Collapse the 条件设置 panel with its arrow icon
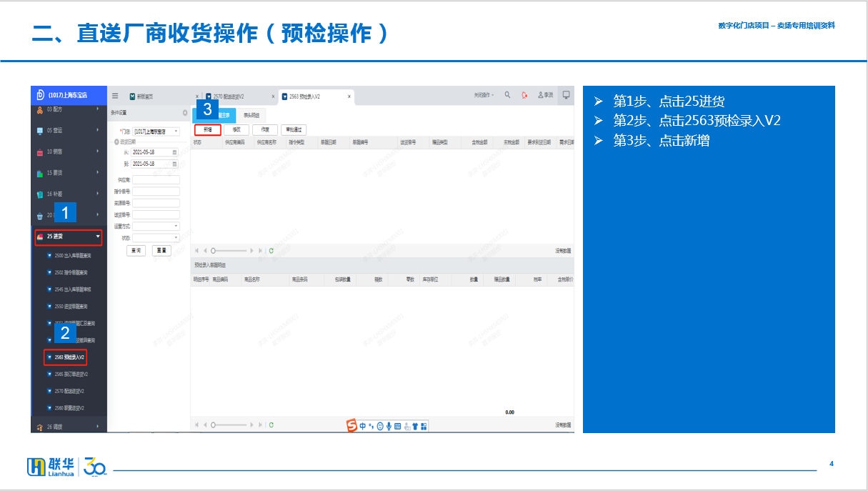This screenshot has height=491, width=868. [x=185, y=113]
